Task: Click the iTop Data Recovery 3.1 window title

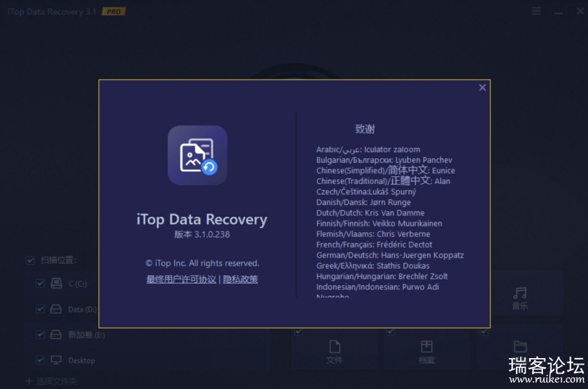Action: tap(51, 12)
